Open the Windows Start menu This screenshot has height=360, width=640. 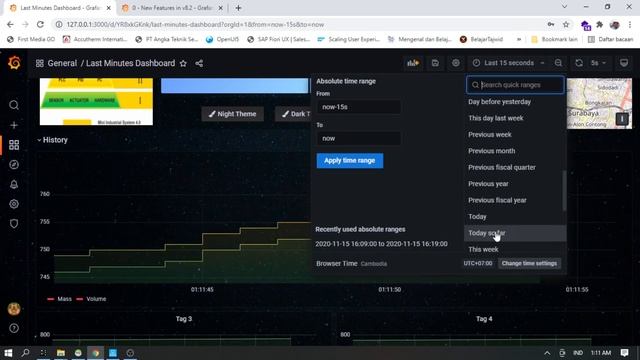click(x=8, y=353)
